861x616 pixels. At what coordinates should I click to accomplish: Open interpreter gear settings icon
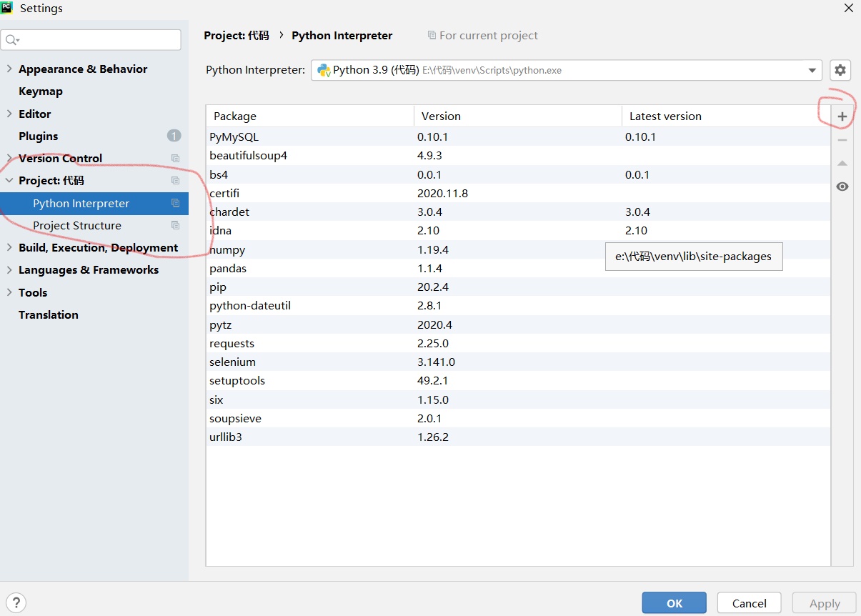click(x=840, y=70)
